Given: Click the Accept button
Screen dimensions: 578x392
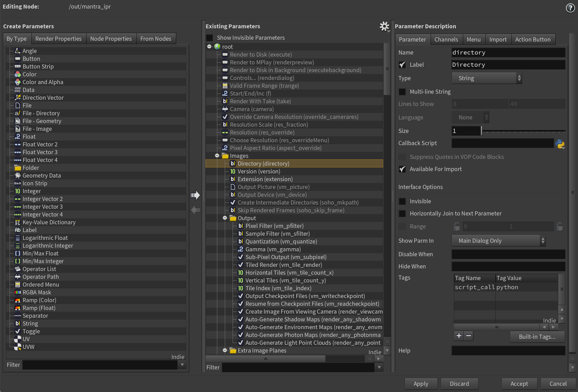Looking at the screenshot, I should (x=519, y=383).
